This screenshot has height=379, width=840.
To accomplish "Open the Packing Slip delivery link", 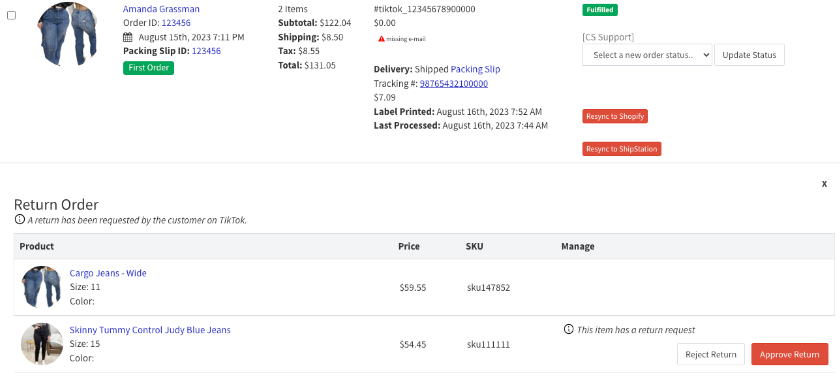I will pyautogui.click(x=475, y=69).
